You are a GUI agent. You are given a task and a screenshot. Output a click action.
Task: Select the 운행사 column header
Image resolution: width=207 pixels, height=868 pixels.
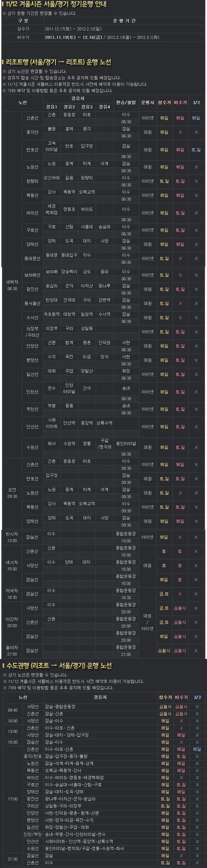coord(148,102)
